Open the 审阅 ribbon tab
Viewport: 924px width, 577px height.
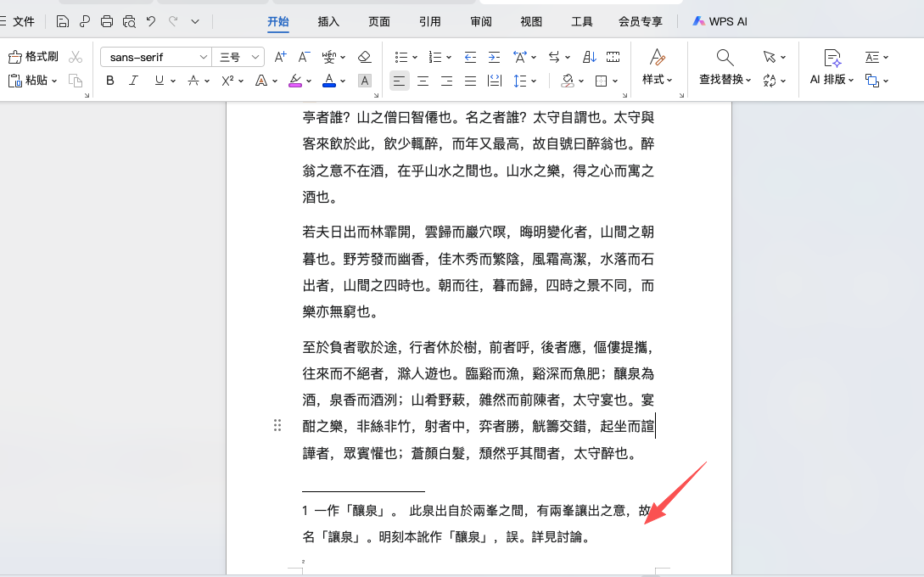coord(481,21)
